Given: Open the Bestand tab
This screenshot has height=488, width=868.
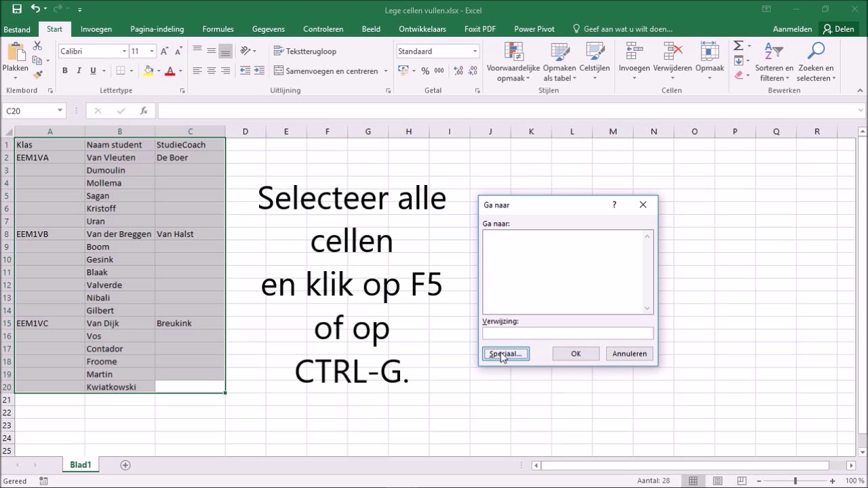Looking at the screenshot, I should click(x=17, y=29).
